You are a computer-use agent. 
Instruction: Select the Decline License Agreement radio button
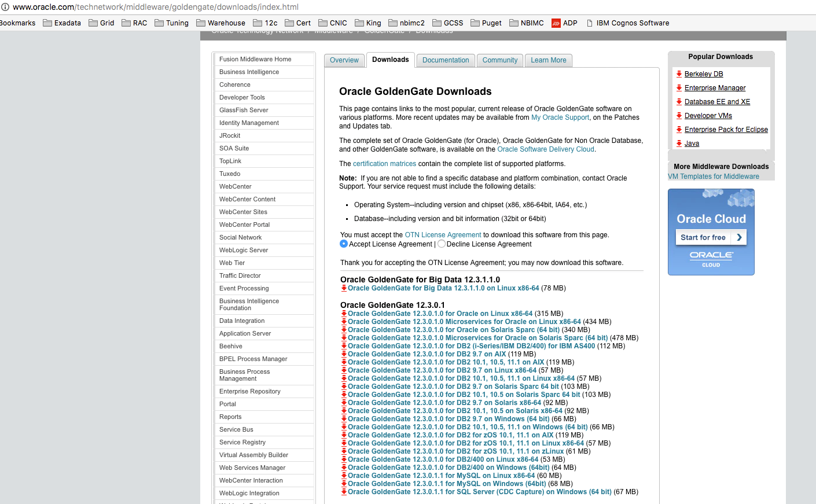(441, 244)
